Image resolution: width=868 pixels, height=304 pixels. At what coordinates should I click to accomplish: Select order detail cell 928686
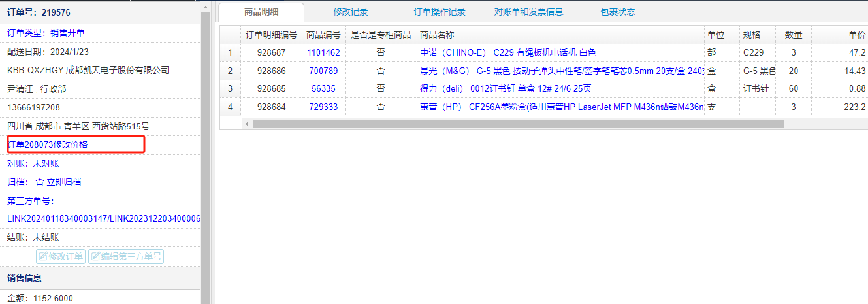[x=271, y=71]
